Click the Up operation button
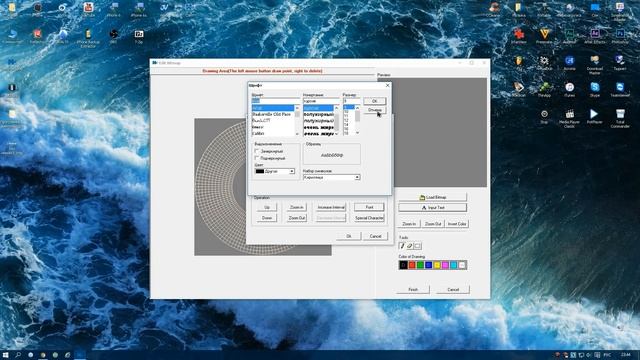The height and width of the screenshot is (360, 640). coord(267,207)
